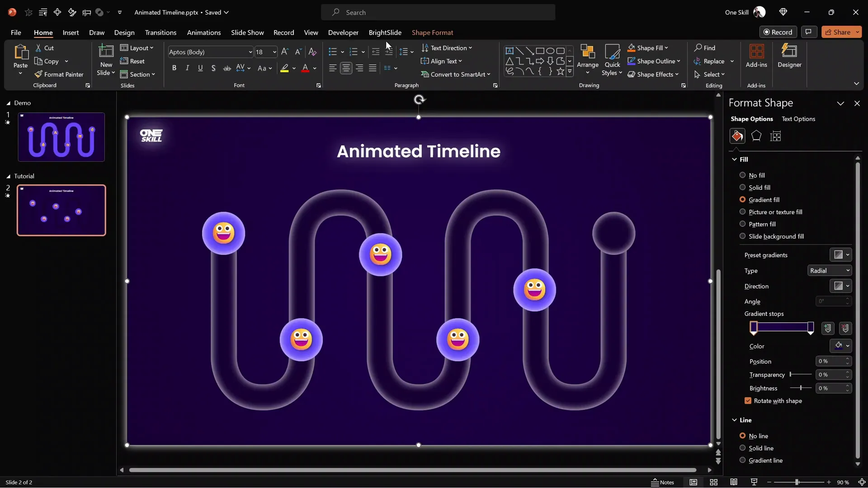Increase font size icon

(284, 52)
